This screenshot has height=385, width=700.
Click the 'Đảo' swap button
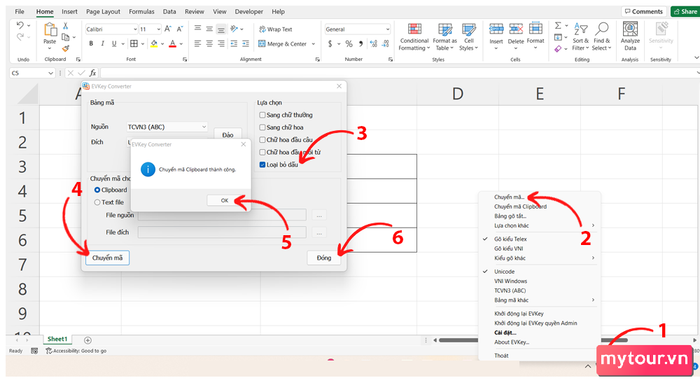[228, 134]
